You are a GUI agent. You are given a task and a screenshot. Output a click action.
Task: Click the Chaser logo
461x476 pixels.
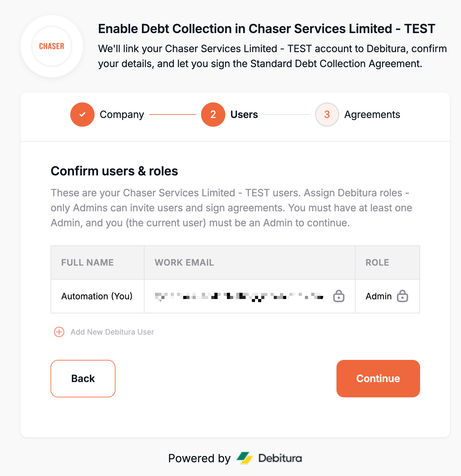pos(52,46)
